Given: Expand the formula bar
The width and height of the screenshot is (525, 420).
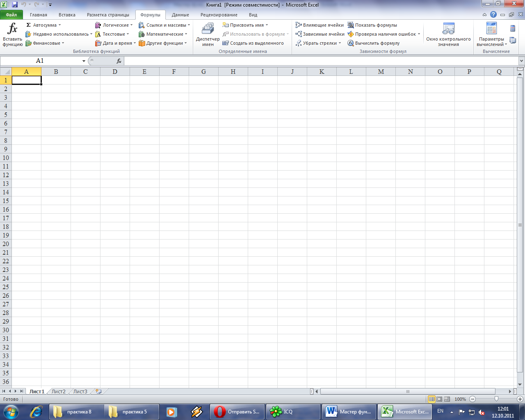Looking at the screenshot, I should coord(521,61).
